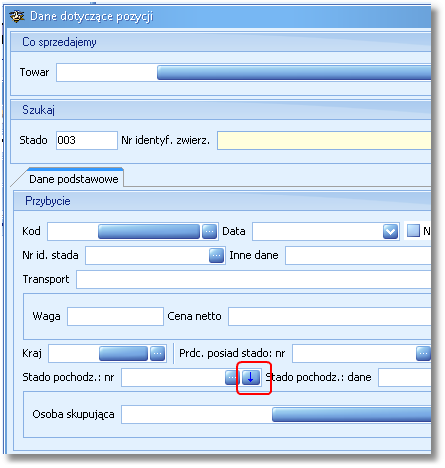Click the application icon in title bar
This screenshot has width=445, height=468.
coord(17,16)
